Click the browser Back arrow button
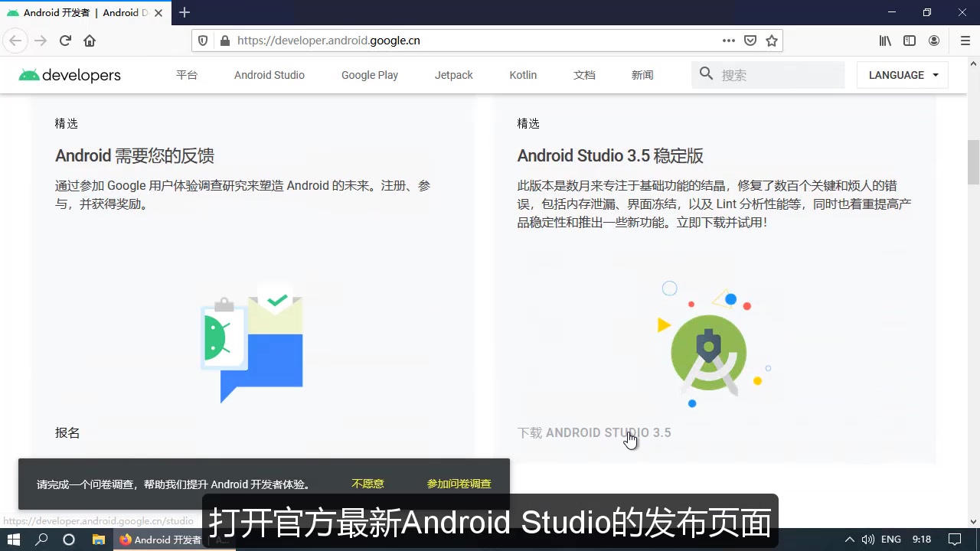Image resolution: width=980 pixels, height=551 pixels. click(x=15, y=41)
